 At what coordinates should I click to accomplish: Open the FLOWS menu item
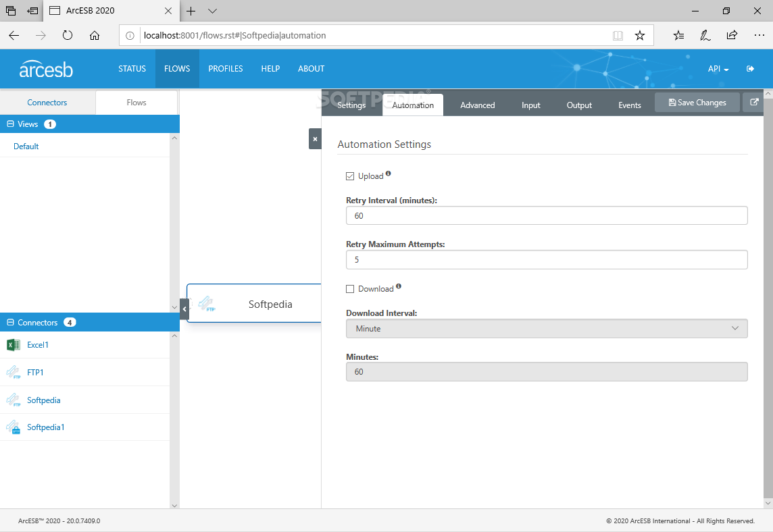pos(177,69)
